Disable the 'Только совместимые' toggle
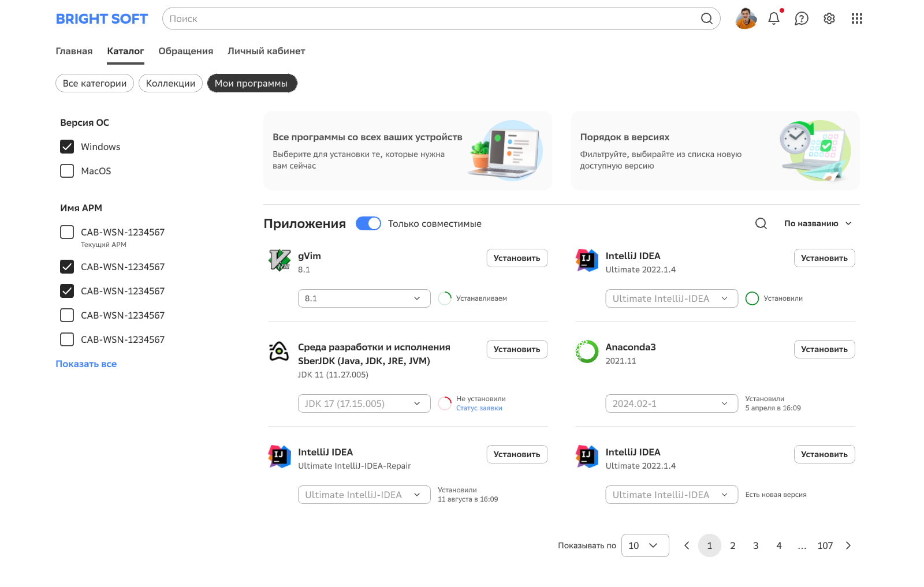Image resolution: width=924 pixels, height=587 pixels. [368, 223]
